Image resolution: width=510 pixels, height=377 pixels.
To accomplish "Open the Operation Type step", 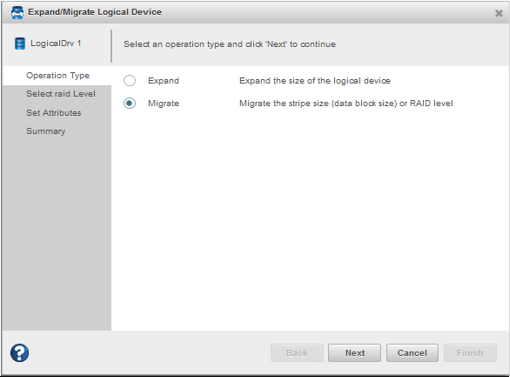I will click(58, 76).
